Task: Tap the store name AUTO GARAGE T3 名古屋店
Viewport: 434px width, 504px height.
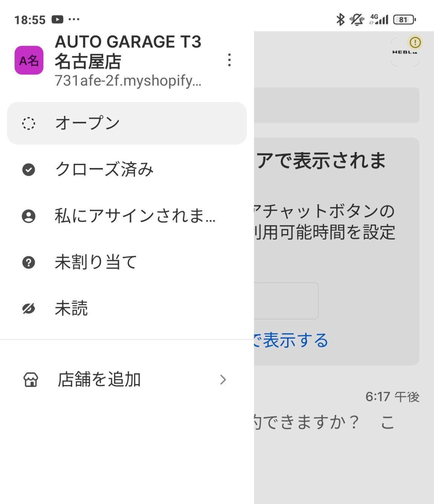Action: pyautogui.click(x=128, y=52)
